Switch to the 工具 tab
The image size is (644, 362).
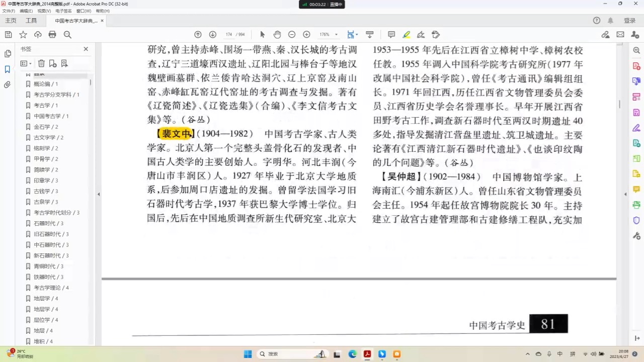pyautogui.click(x=31, y=21)
